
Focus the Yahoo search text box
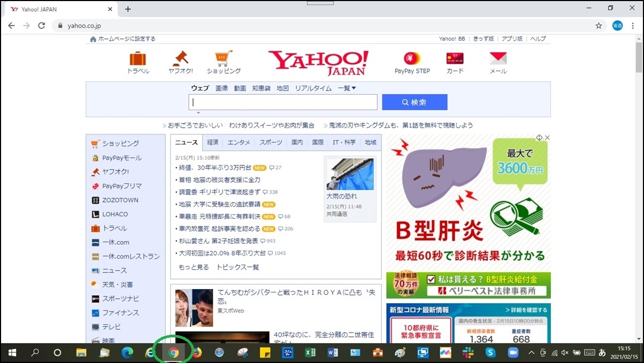coord(283,102)
